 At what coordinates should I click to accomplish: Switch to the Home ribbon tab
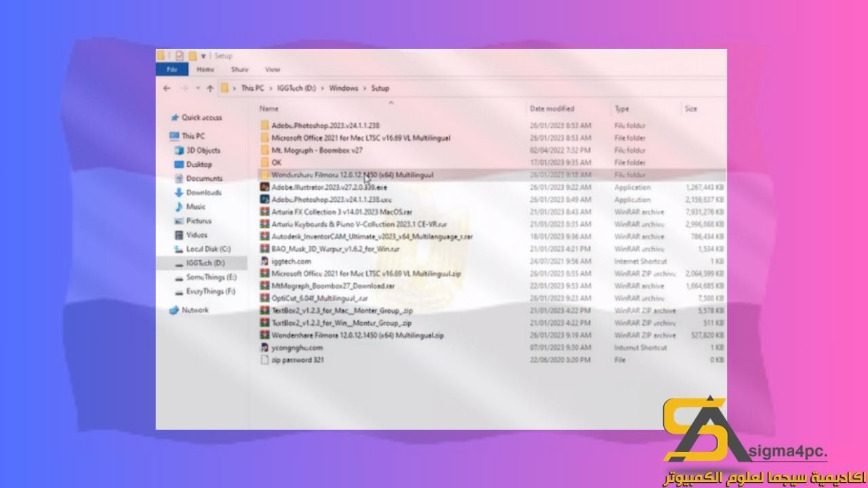coord(205,69)
